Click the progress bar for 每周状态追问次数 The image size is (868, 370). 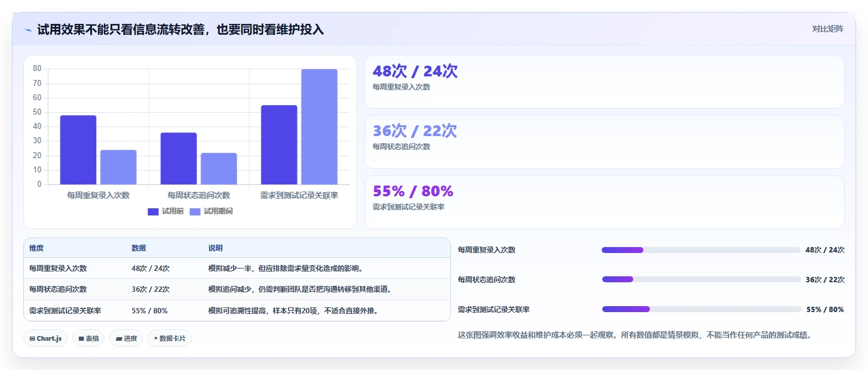[701, 279]
